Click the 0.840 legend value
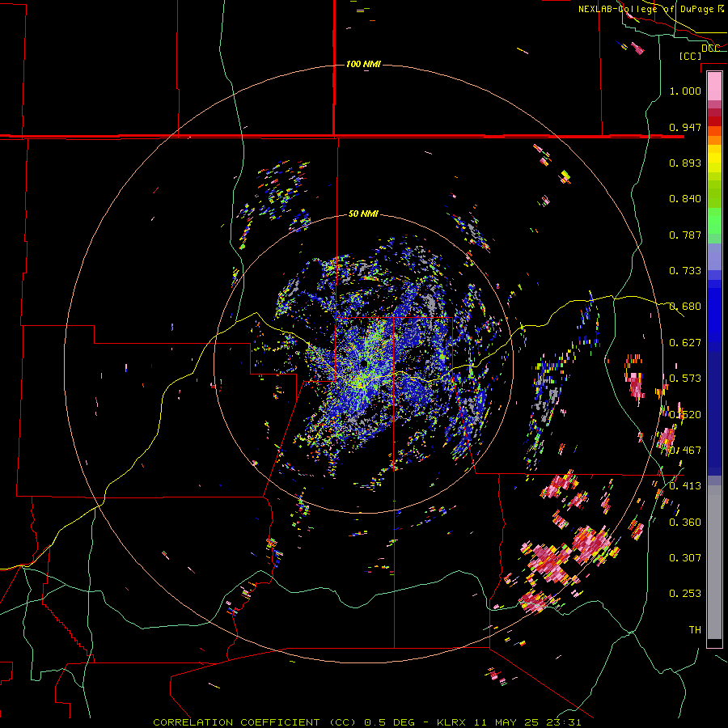Screen dimensions: 728x728 point(685,198)
